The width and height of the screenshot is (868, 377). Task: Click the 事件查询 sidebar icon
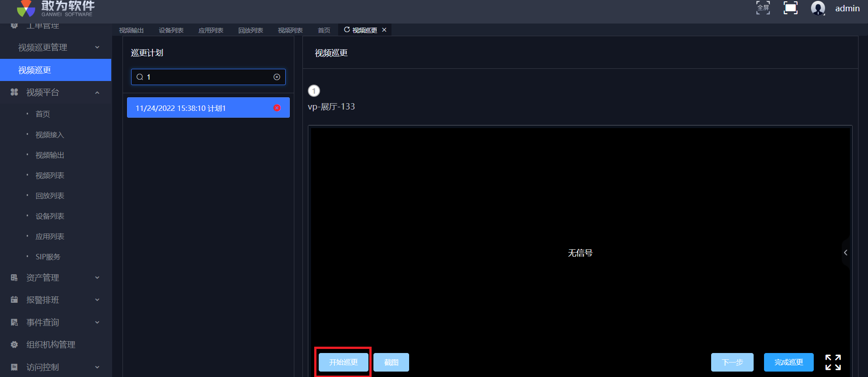(x=14, y=322)
